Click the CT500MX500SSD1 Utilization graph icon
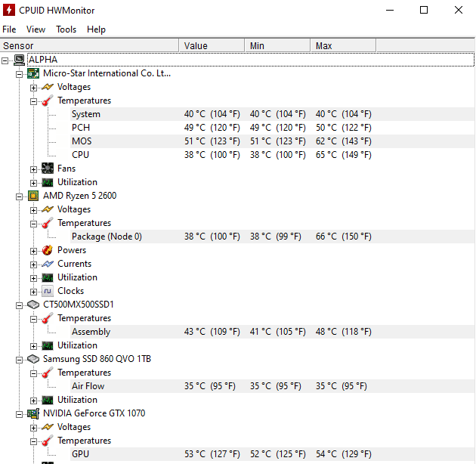The width and height of the screenshot is (476, 464). coord(48,345)
